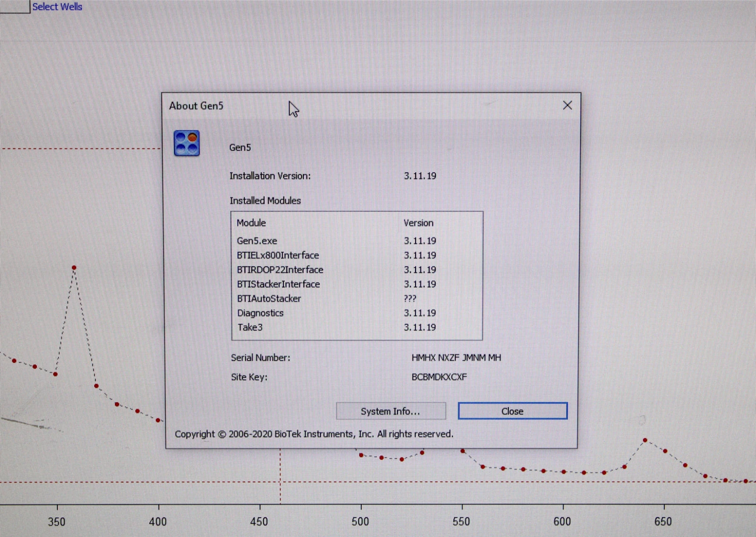The image size is (756, 537).
Task: Click the About Gen5 title bar text
Action: tap(196, 106)
